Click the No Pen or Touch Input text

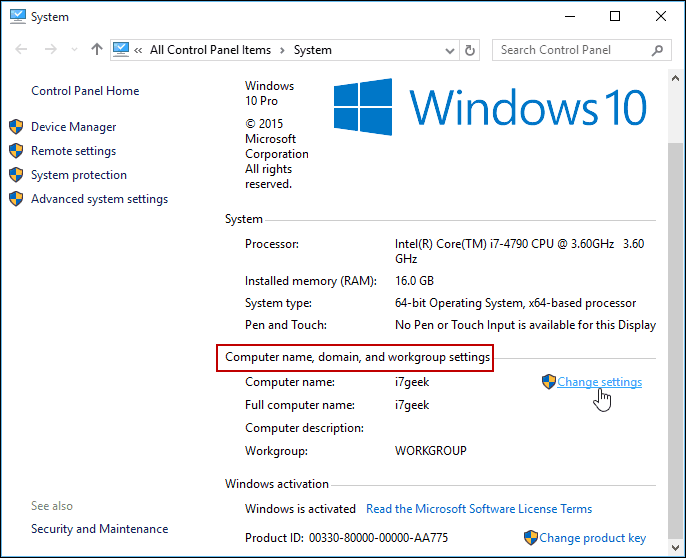(x=525, y=325)
